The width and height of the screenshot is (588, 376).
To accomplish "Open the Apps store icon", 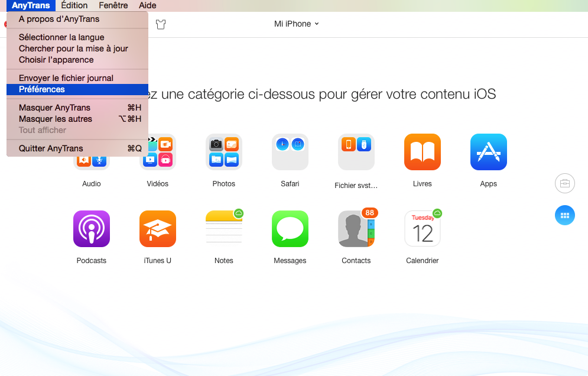I will [x=489, y=152].
